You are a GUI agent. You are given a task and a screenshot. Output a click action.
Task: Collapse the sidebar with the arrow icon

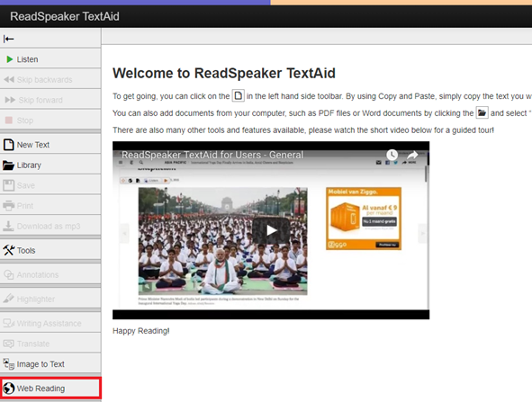tap(9, 39)
